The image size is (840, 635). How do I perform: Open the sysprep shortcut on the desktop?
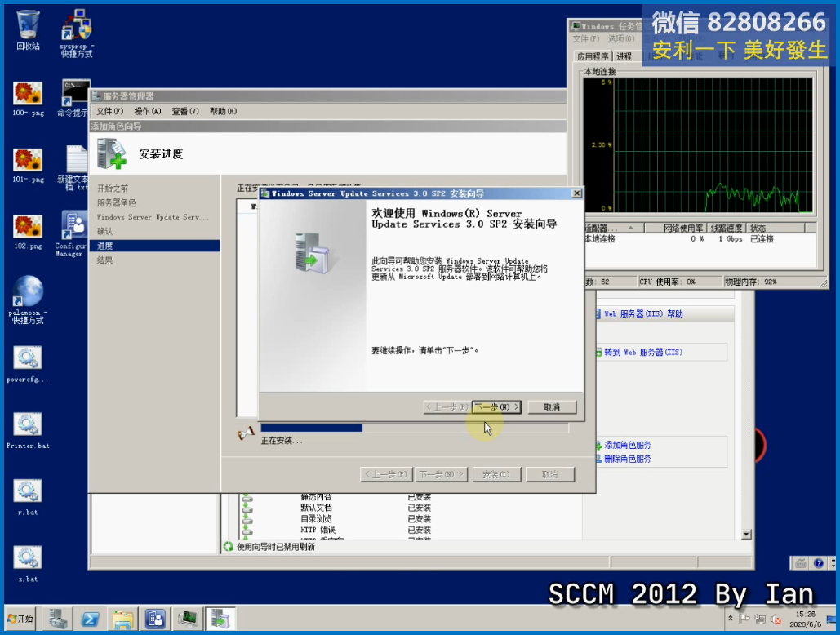(x=77, y=33)
